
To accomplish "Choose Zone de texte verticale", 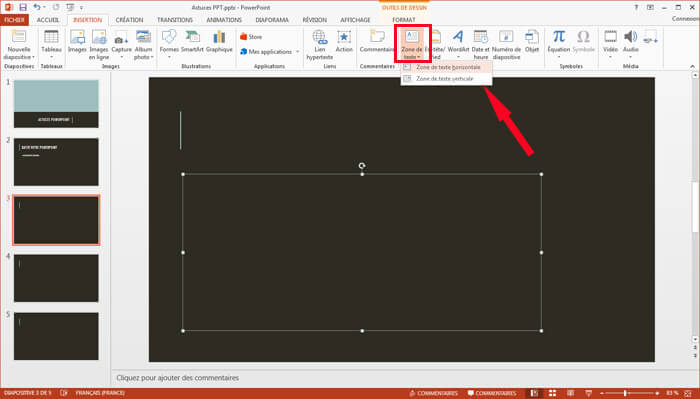I will [x=446, y=79].
